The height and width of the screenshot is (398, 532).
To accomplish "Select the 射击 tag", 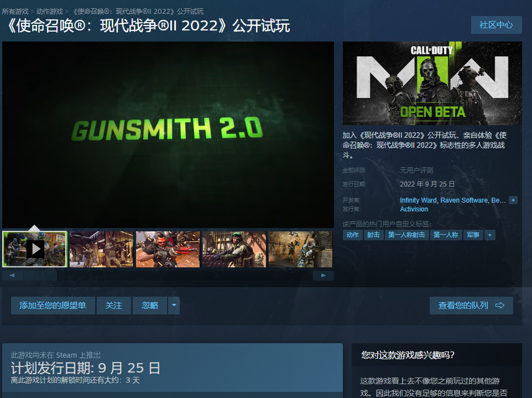I will click(x=373, y=235).
